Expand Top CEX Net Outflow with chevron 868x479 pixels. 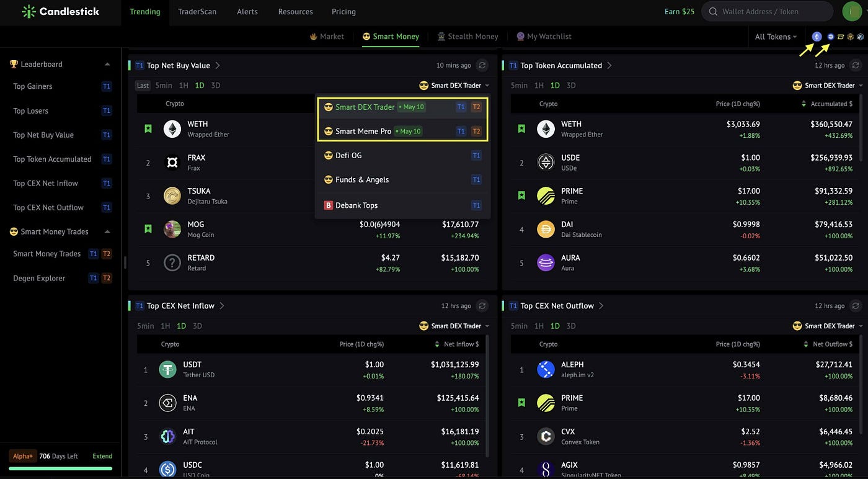point(601,306)
